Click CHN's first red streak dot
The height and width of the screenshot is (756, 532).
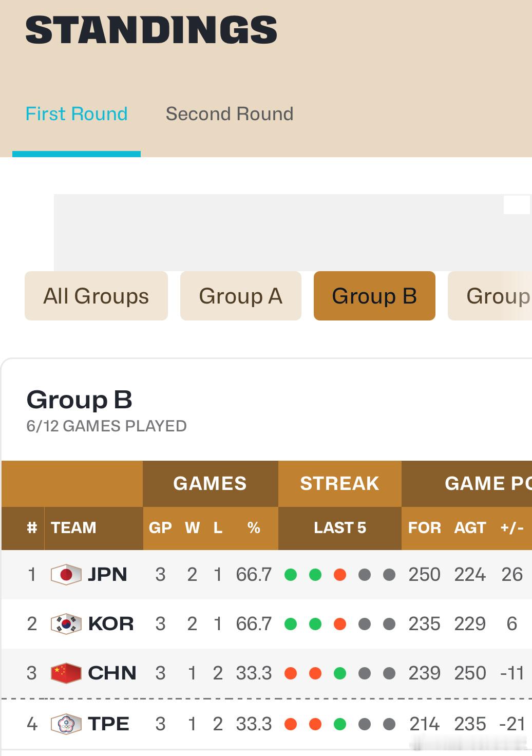tap(291, 673)
